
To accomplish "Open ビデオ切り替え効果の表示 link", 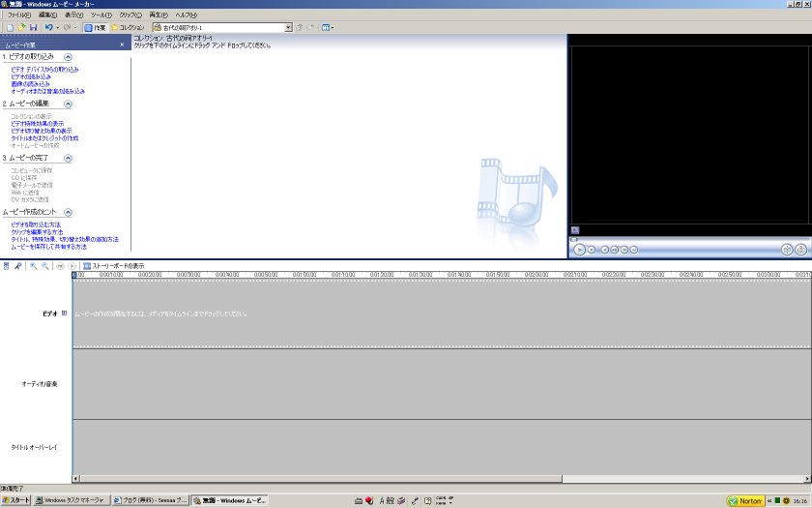I will 42,132.
